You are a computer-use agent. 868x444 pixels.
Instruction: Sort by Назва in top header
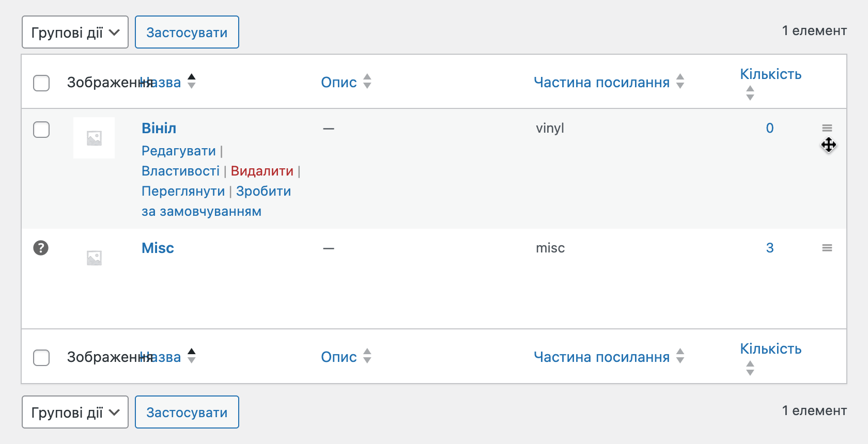[160, 83]
